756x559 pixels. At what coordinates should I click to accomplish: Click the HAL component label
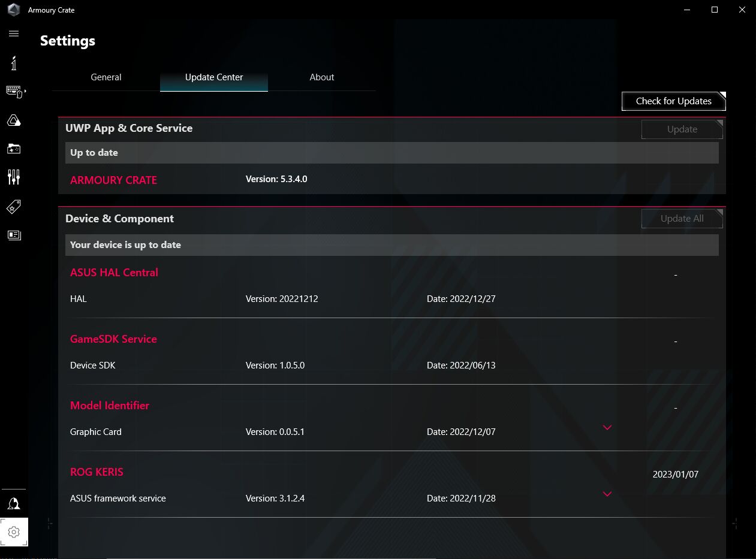pyautogui.click(x=79, y=298)
